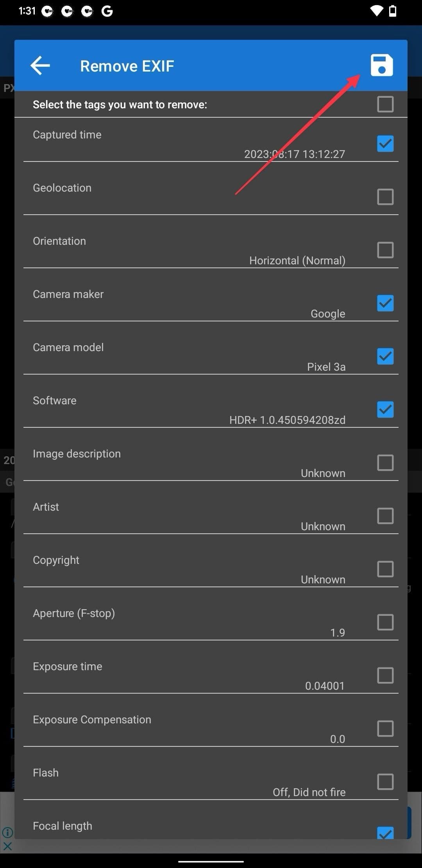This screenshot has height=868, width=422.
Task: Enable the Orientation checkbox
Action: (x=385, y=250)
